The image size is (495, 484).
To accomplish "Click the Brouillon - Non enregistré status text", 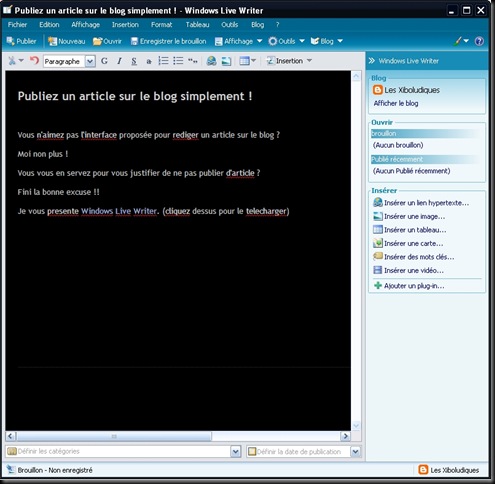I will 55,470.
